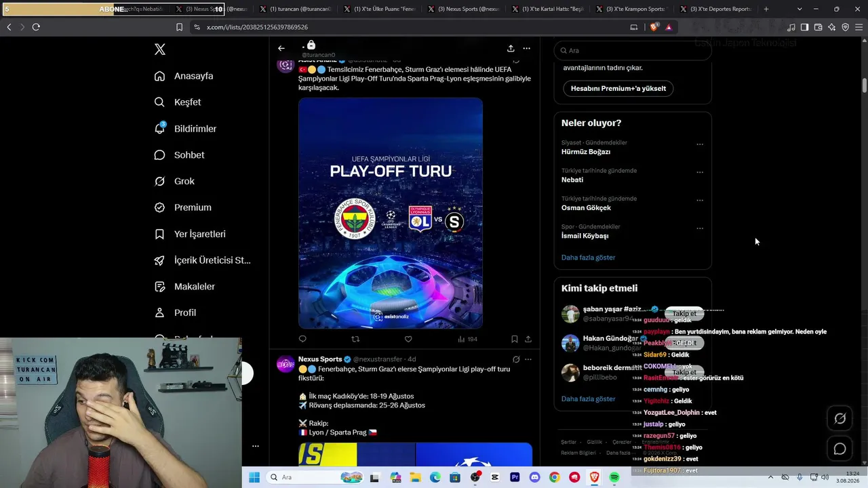The height and width of the screenshot is (488, 868).
Task: Open İçerik Üreticisi Stüdyosu item
Action: [x=202, y=260]
